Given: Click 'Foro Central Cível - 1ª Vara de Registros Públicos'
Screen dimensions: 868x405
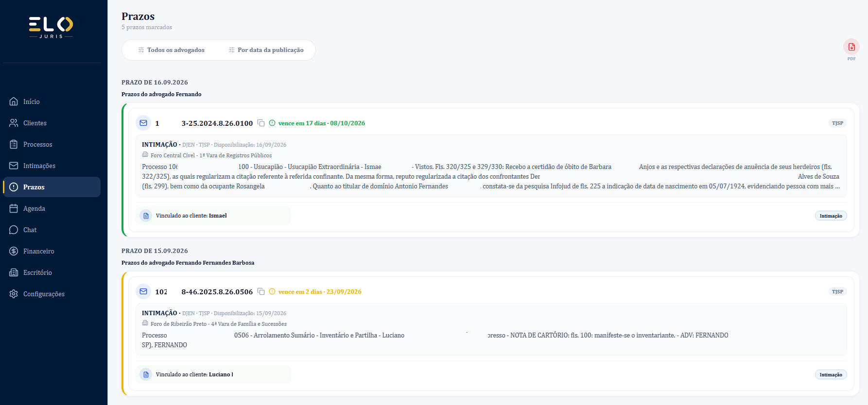Looking at the screenshot, I should coord(211,155).
